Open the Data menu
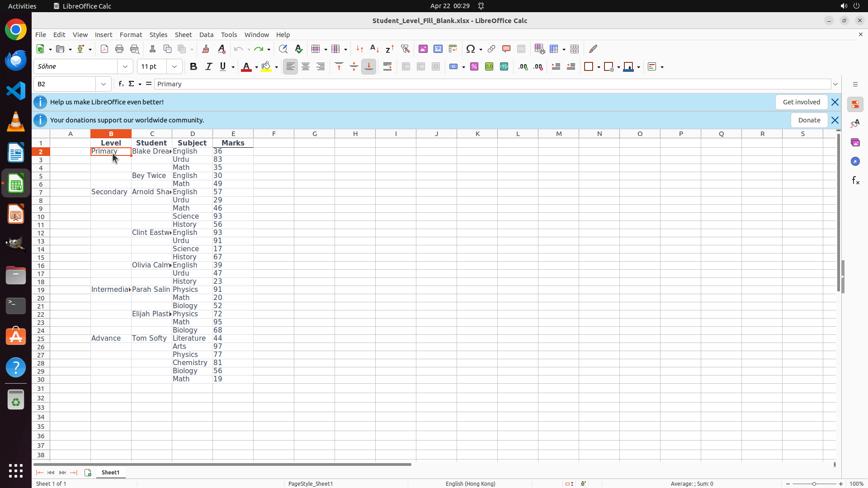 [206, 35]
